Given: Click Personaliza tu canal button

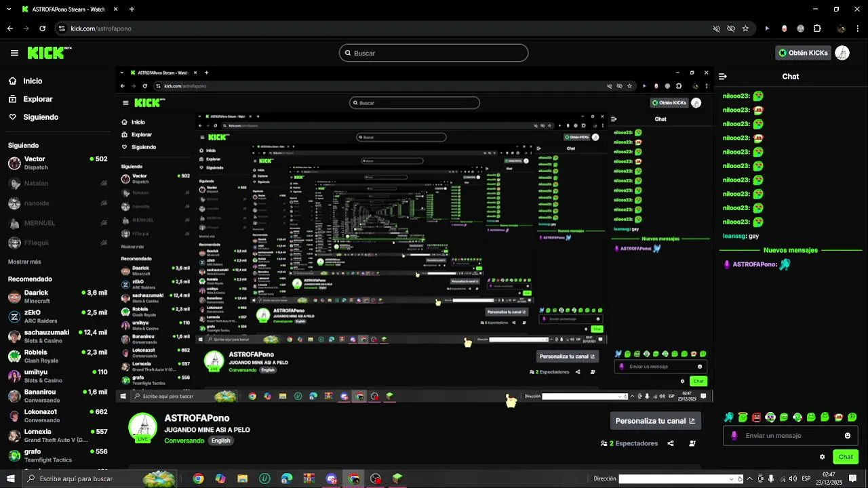Looking at the screenshot, I should point(655,421).
